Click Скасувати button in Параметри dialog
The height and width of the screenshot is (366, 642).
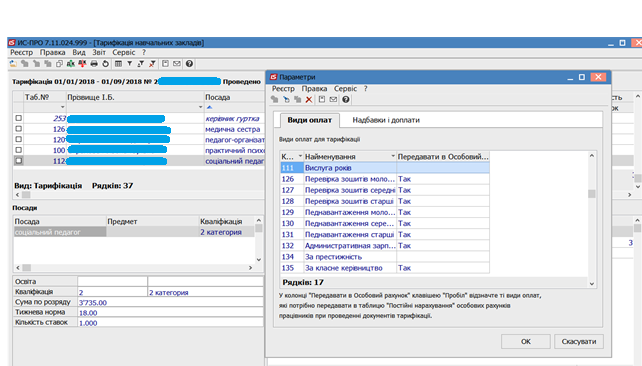(579, 341)
